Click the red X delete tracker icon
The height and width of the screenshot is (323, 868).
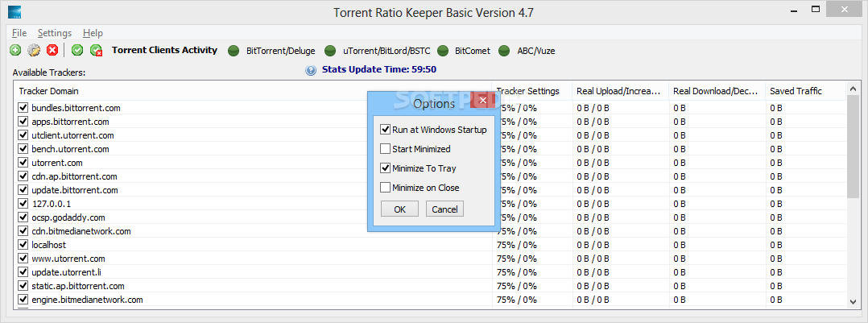click(x=52, y=51)
